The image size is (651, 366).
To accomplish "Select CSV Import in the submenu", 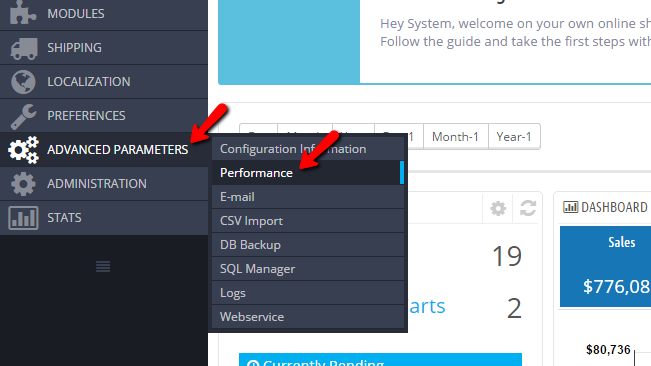I will point(308,221).
